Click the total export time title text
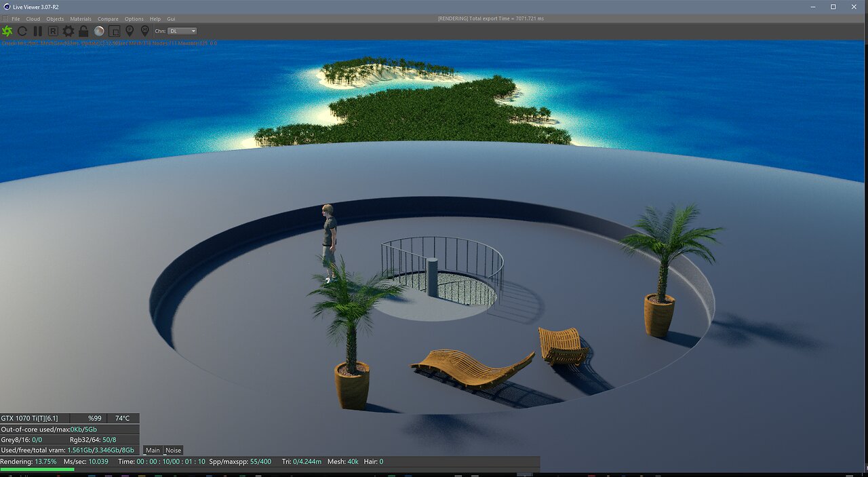This screenshot has height=477, width=868. pyautogui.click(x=490, y=18)
